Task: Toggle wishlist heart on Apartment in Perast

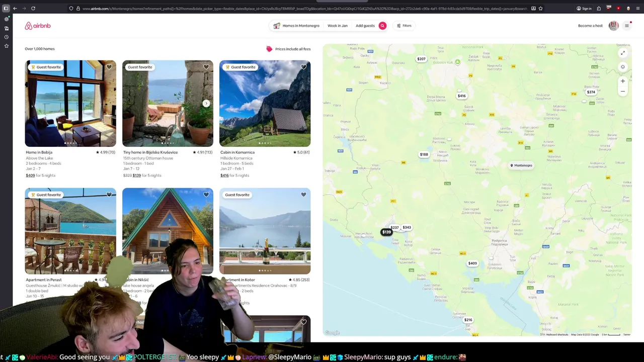Action: [x=109, y=195]
